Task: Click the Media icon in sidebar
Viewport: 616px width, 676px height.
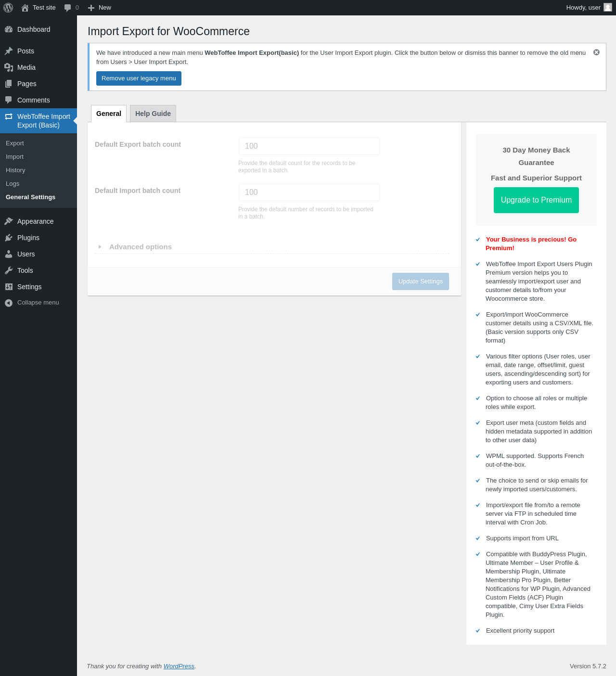Action: pyautogui.click(x=9, y=67)
